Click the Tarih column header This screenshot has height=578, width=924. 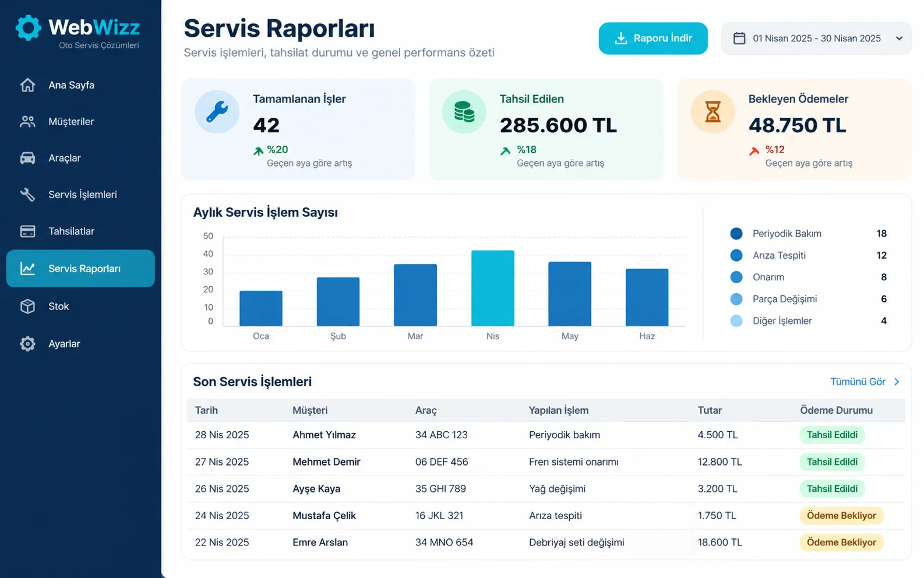coord(206,410)
